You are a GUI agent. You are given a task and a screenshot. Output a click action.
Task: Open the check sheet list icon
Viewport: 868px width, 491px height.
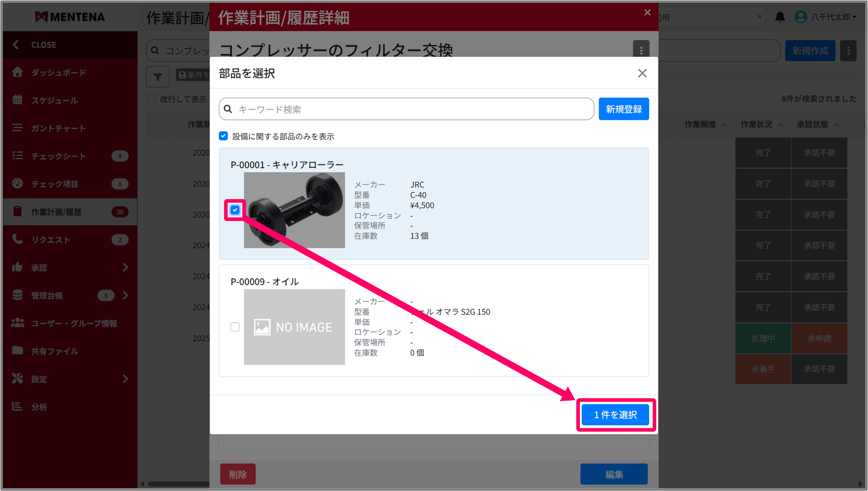(18, 156)
